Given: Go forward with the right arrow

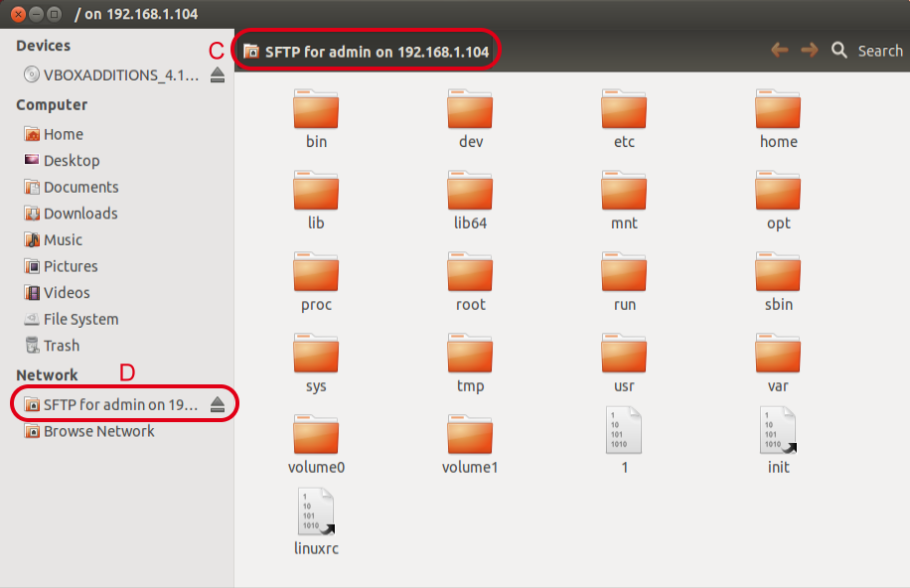Looking at the screenshot, I should [x=810, y=51].
